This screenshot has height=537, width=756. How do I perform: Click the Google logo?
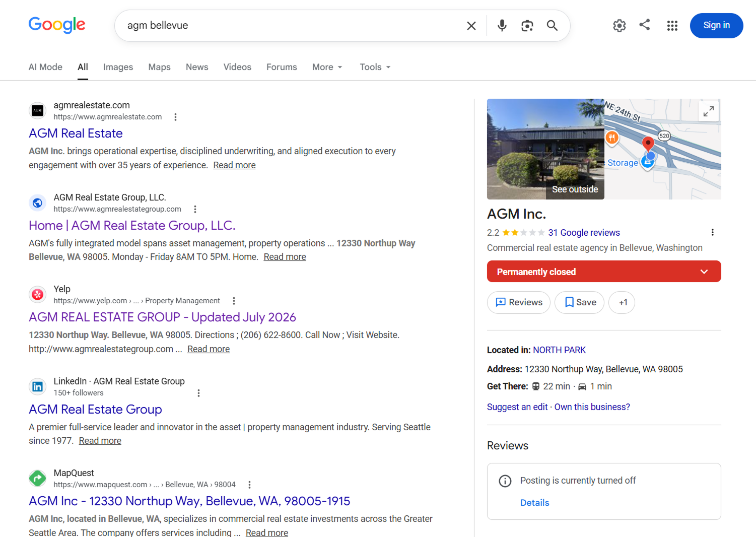[57, 25]
